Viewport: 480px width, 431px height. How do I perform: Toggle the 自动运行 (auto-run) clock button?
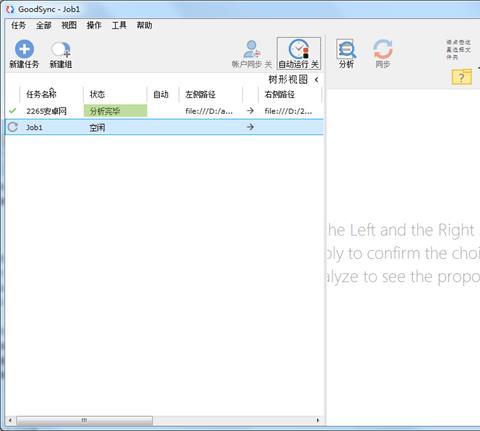[299, 53]
